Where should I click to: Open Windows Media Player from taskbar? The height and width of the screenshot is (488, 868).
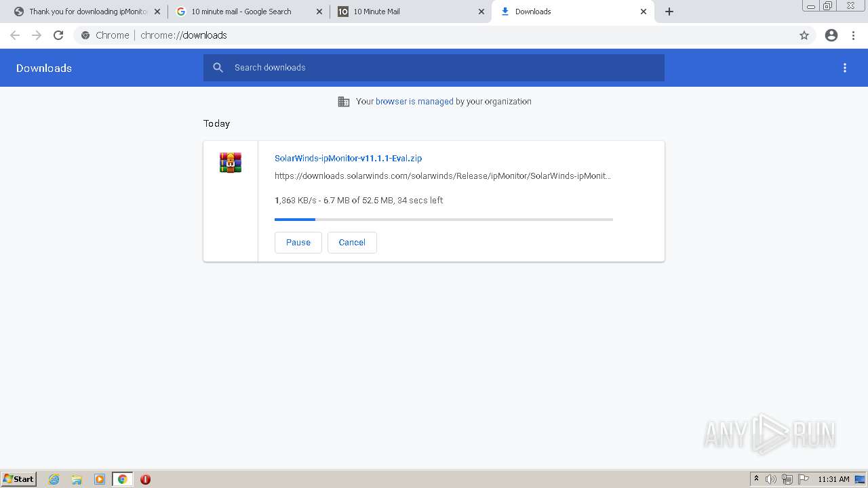coord(100,479)
